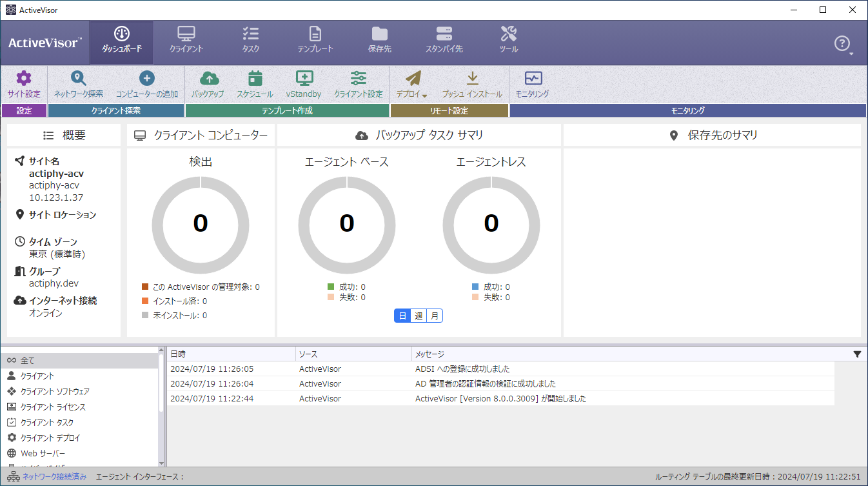Select クライアント デプロイ log category
The width and height of the screenshot is (868, 486).
(79, 438)
